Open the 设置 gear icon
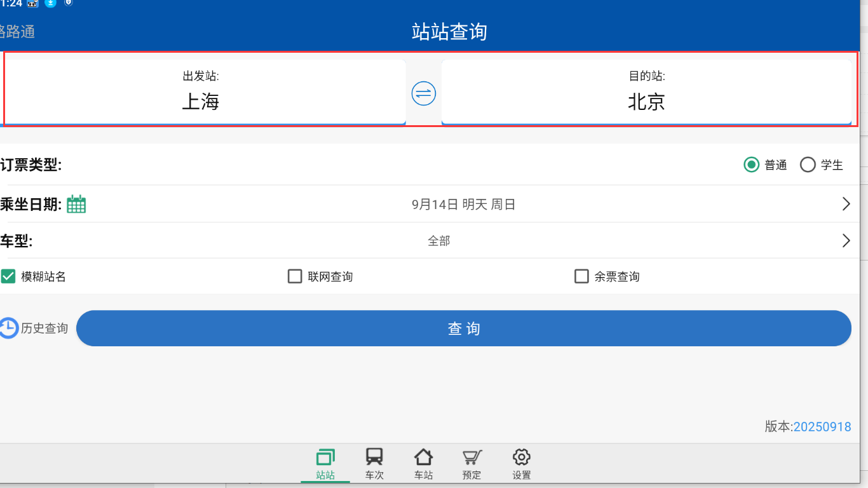 [521, 457]
